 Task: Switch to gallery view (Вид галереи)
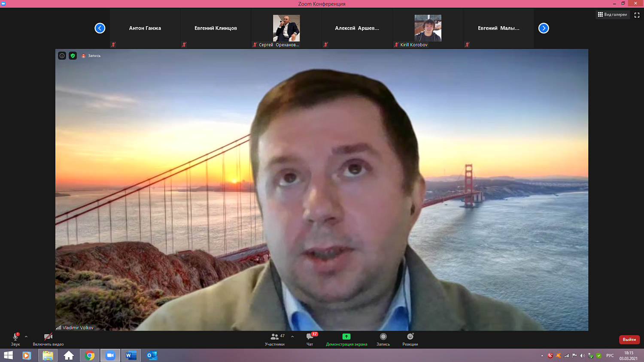(x=612, y=15)
